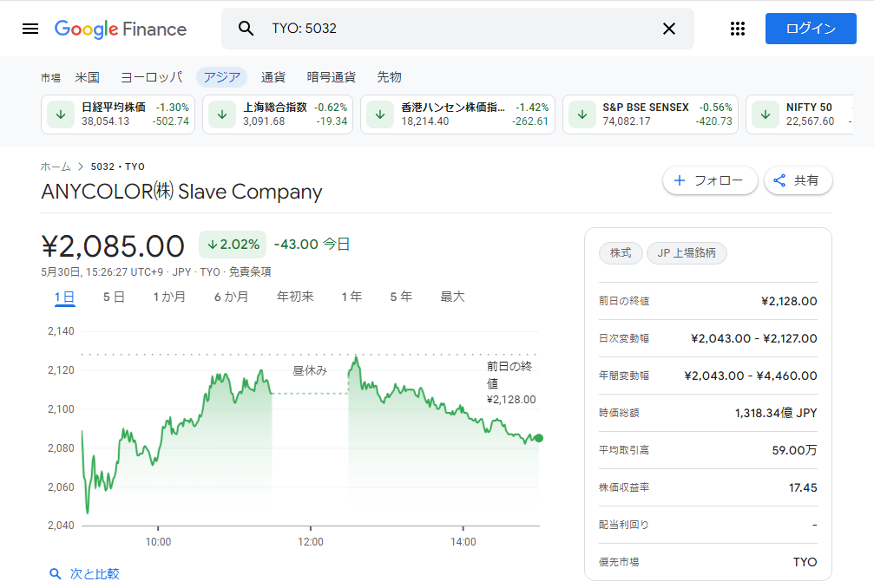874x588 pixels.
Task: Click the 前日の終値 value ¥2,128.00 in panel
Action: (x=789, y=301)
